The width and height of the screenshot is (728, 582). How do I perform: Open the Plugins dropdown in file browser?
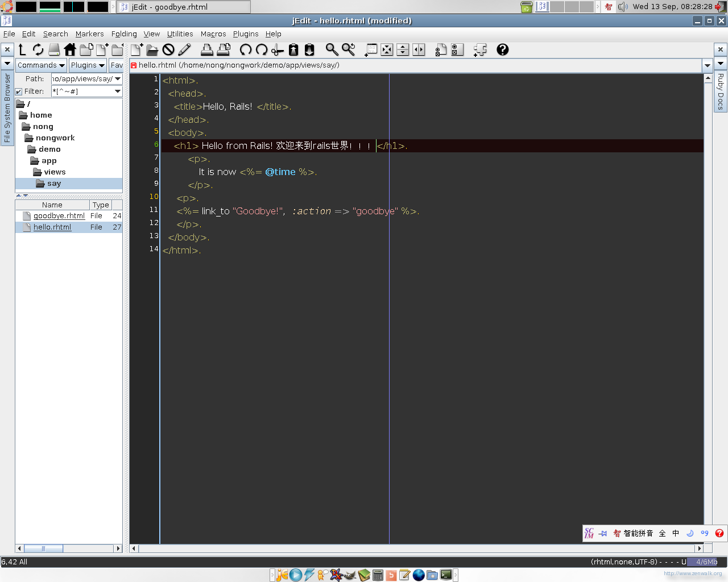(88, 65)
